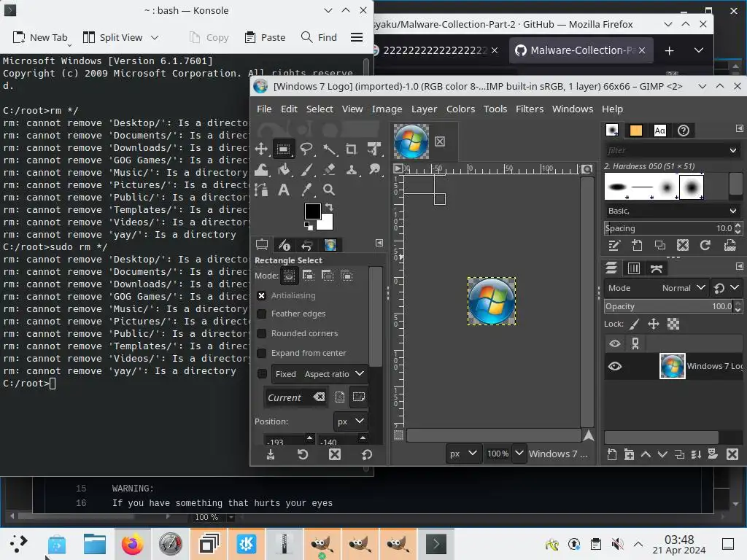
Task: Open the Layer menu in GIMP
Action: (x=424, y=109)
